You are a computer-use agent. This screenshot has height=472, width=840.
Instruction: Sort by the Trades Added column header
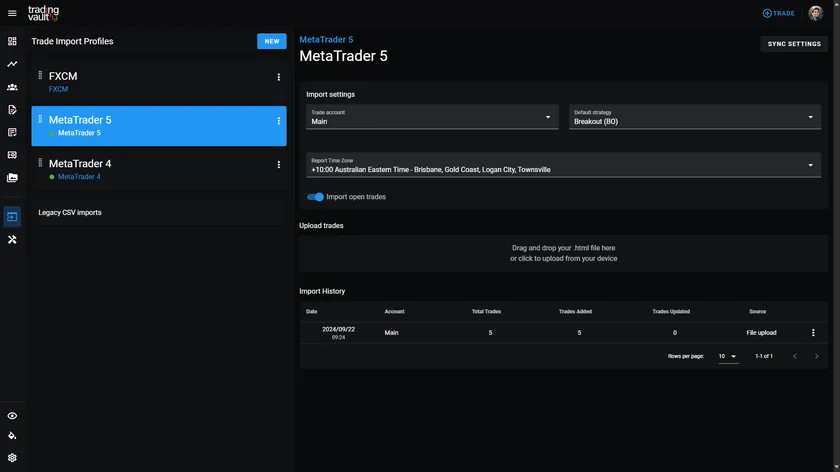575,311
